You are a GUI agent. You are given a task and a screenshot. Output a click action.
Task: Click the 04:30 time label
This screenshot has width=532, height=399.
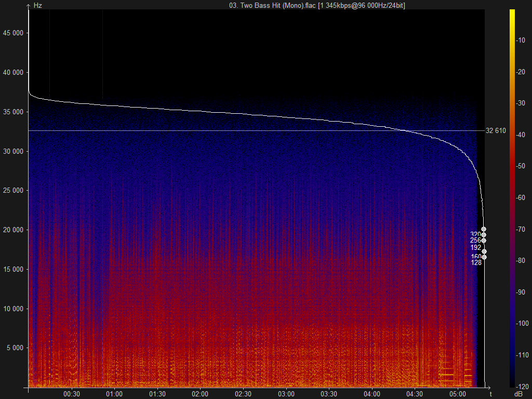[x=415, y=394]
